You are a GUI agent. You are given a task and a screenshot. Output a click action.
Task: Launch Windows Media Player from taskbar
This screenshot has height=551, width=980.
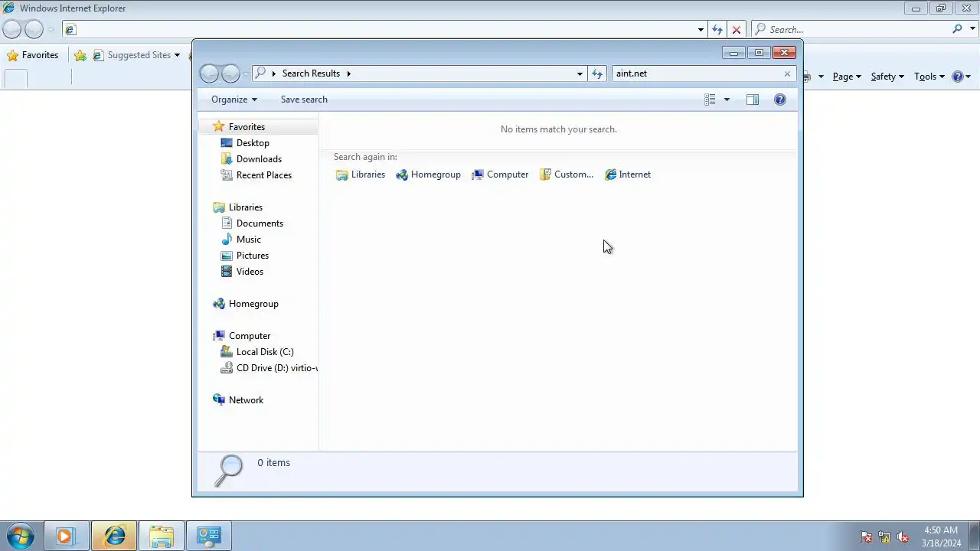point(66,536)
